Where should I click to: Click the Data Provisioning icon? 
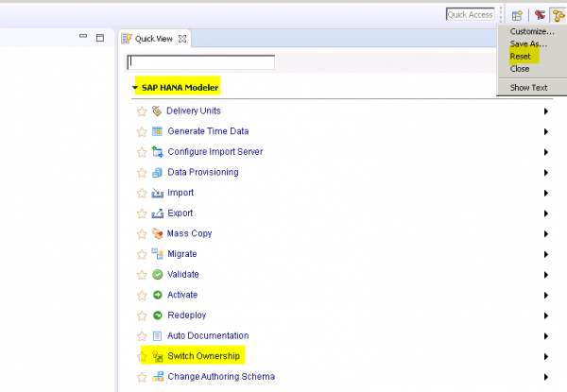157,173
